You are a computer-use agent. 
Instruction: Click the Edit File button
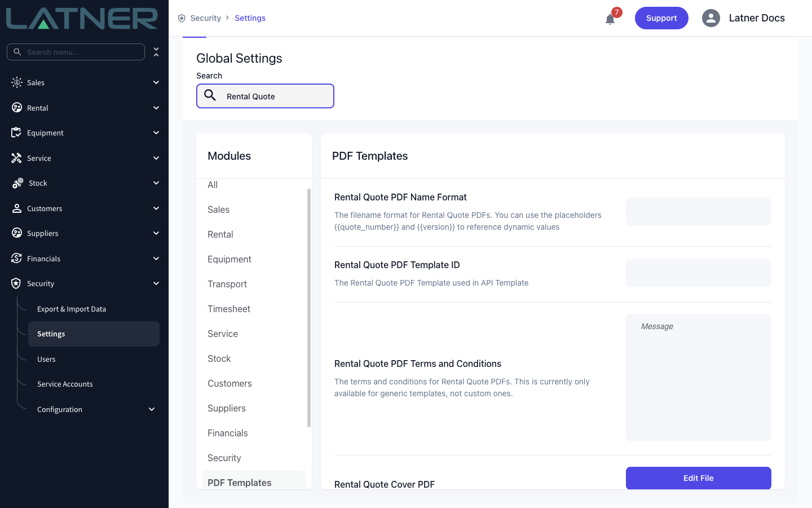coord(699,478)
